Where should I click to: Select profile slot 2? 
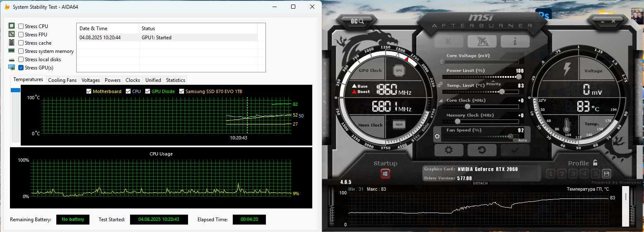coord(562,174)
